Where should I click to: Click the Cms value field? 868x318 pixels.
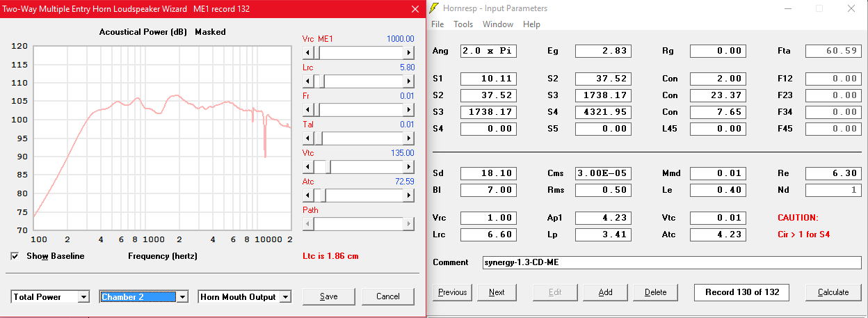click(603, 173)
